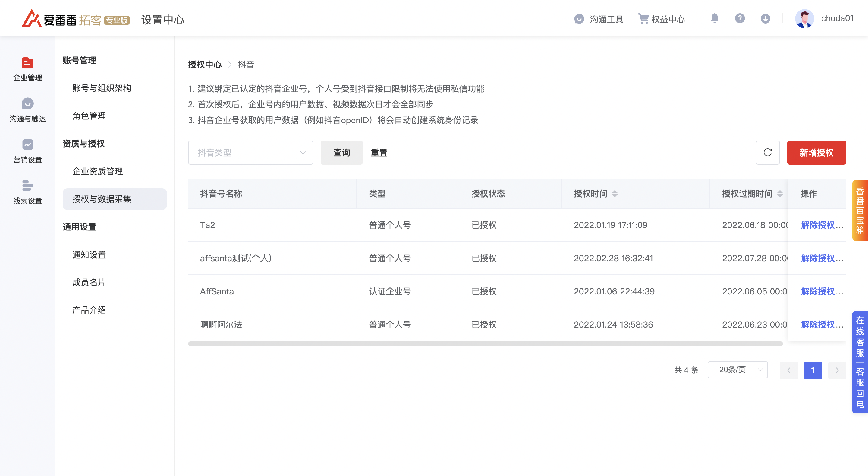
Task: Open the 20条/页 page size dropdown
Action: (x=737, y=370)
